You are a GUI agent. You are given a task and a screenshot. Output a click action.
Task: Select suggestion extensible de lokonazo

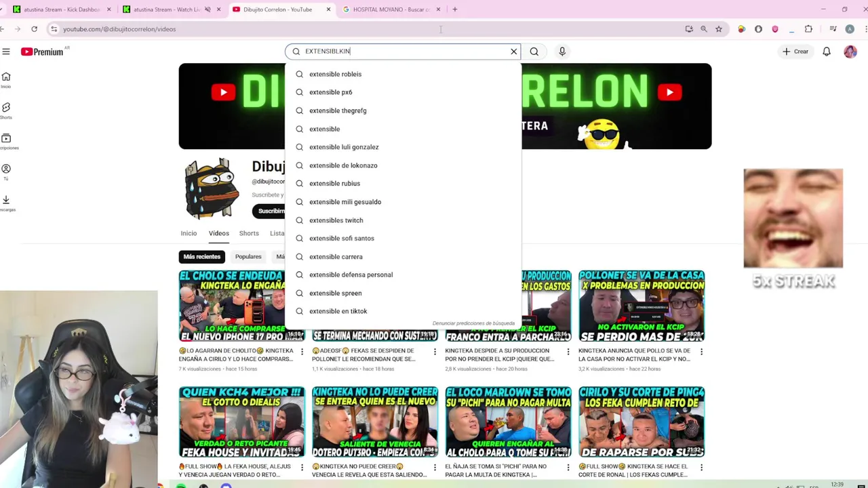coord(403,165)
